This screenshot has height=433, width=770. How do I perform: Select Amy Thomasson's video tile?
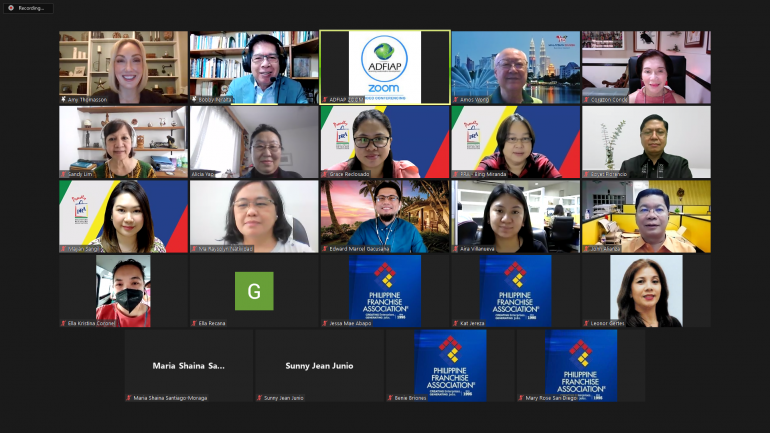pyautogui.click(x=124, y=67)
